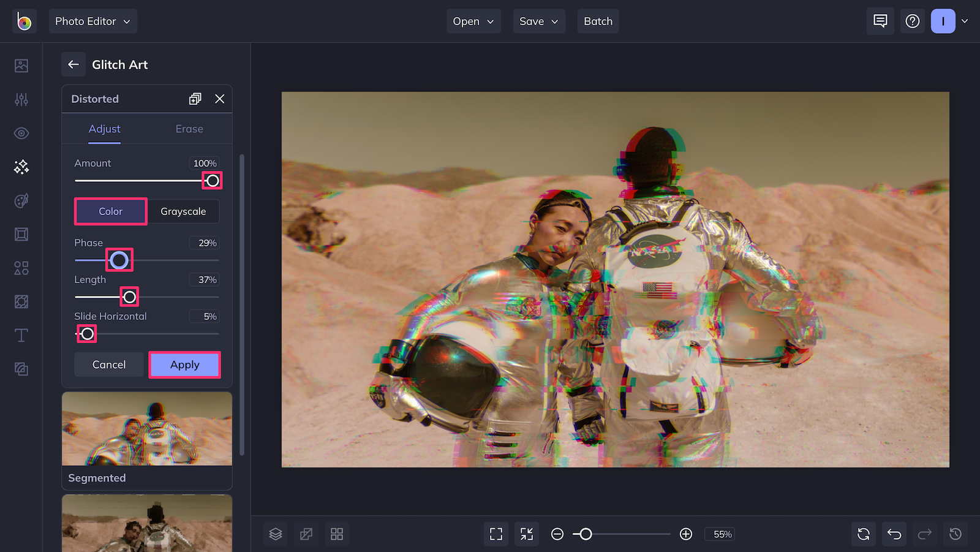Image resolution: width=980 pixels, height=552 pixels.
Task: Open the Open file dropdown
Action: point(472,20)
